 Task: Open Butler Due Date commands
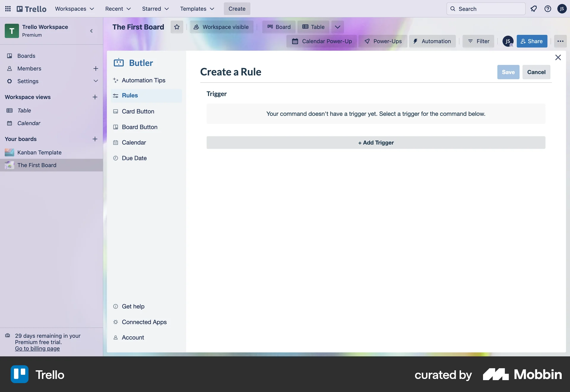coord(134,158)
